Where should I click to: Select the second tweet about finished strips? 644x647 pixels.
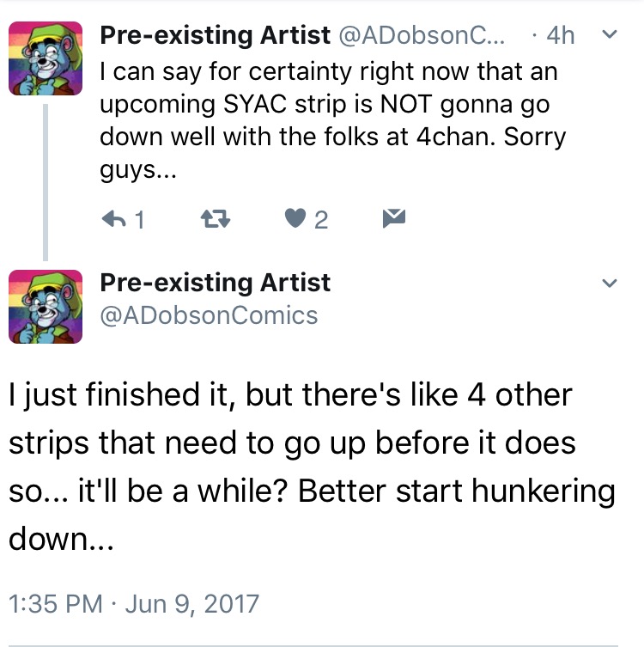[x=312, y=467]
